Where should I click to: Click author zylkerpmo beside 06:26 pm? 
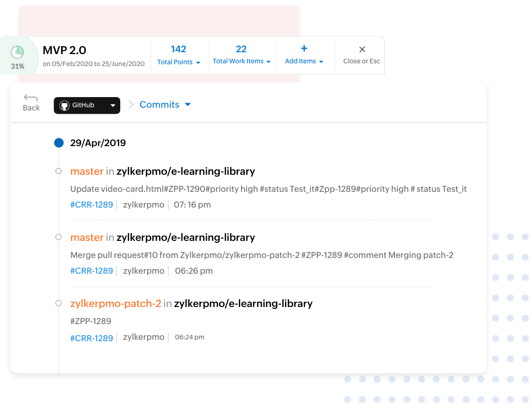coord(143,271)
